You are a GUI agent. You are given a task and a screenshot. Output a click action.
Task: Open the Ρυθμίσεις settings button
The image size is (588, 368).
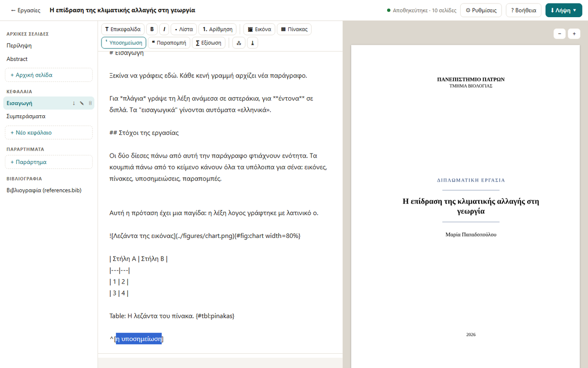coord(481,10)
